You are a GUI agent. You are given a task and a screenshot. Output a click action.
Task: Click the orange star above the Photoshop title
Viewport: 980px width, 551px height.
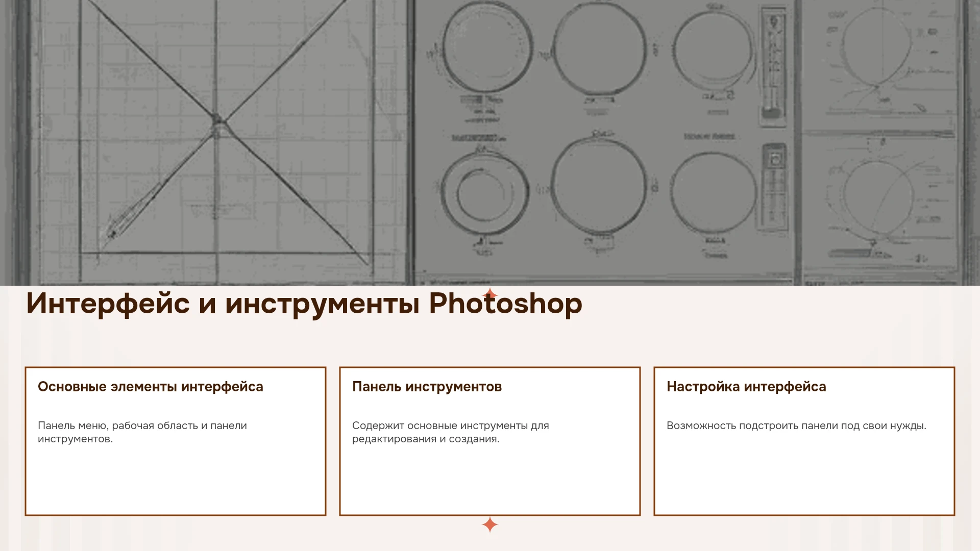point(490,295)
